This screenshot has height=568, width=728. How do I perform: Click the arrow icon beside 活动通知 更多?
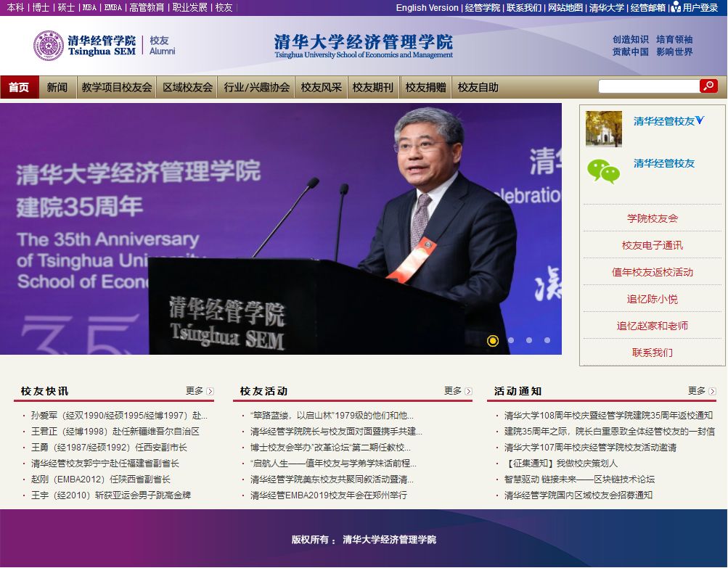pyautogui.click(x=712, y=391)
